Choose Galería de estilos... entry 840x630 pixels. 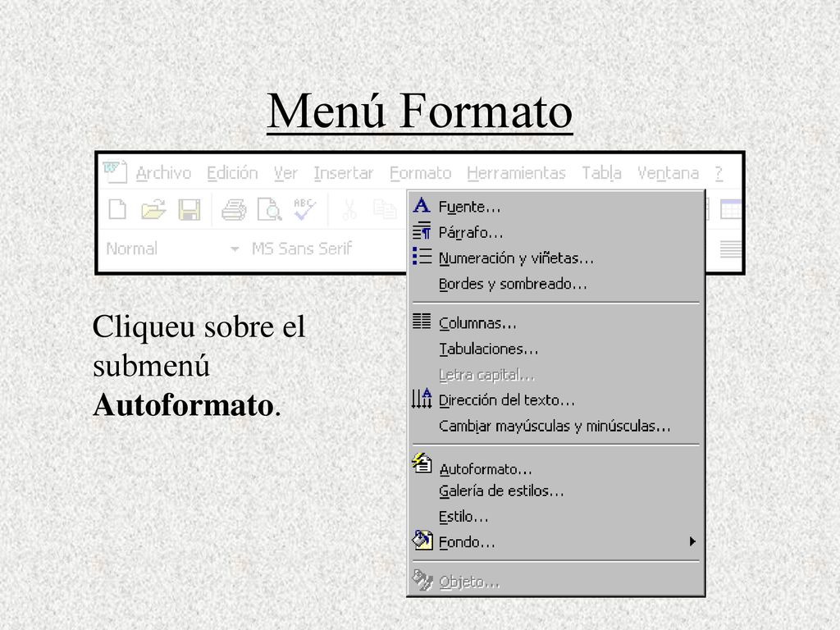click(556, 491)
